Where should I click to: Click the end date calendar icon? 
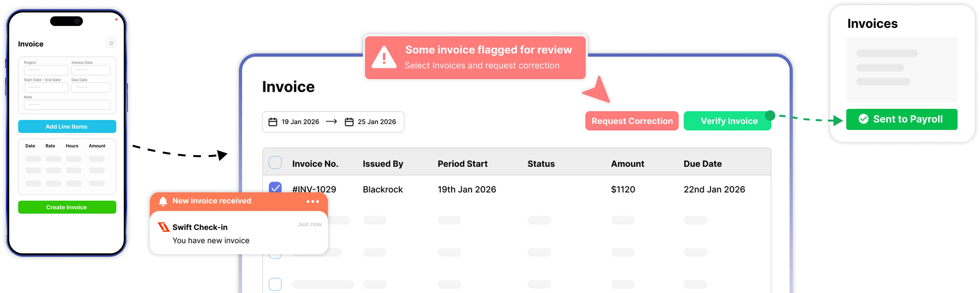click(x=349, y=122)
